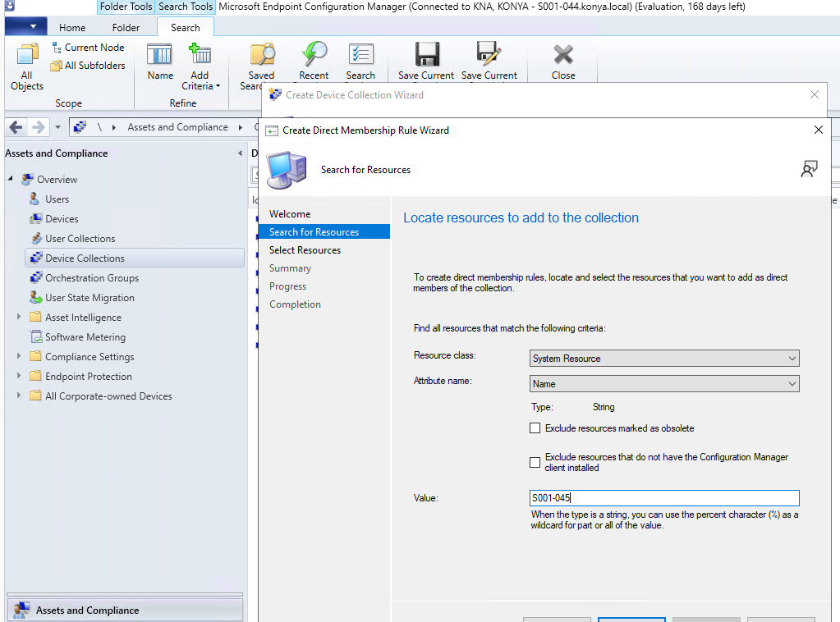Select Overview in the navigation tree

tap(57, 180)
